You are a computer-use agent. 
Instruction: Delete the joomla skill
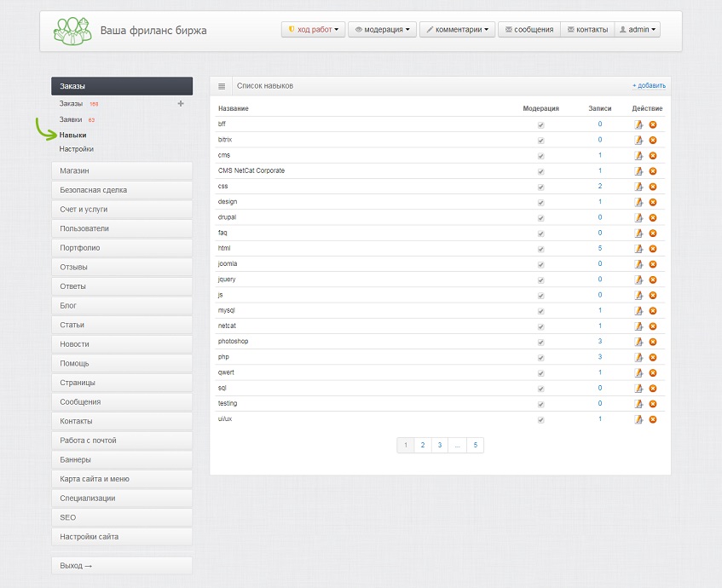(x=652, y=264)
